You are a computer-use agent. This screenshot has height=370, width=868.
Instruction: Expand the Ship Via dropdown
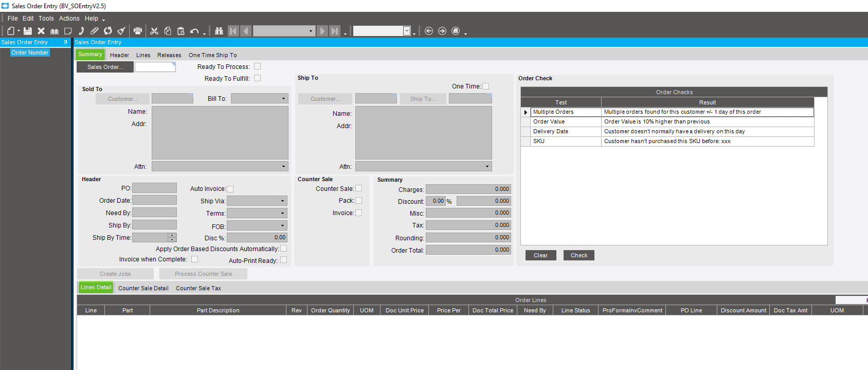click(282, 201)
